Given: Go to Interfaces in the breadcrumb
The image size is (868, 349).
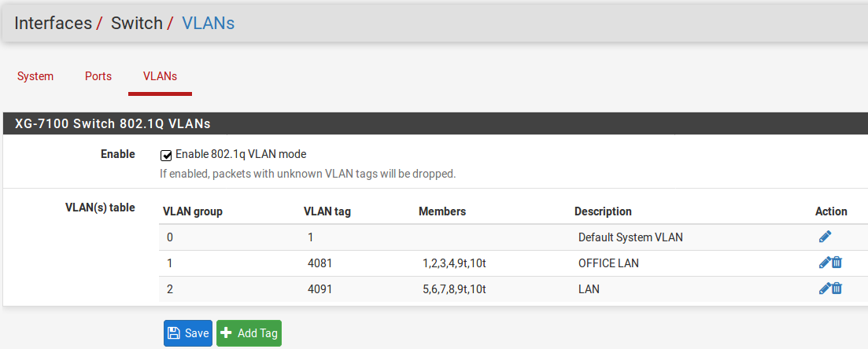Looking at the screenshot, I should pos(53,23).
